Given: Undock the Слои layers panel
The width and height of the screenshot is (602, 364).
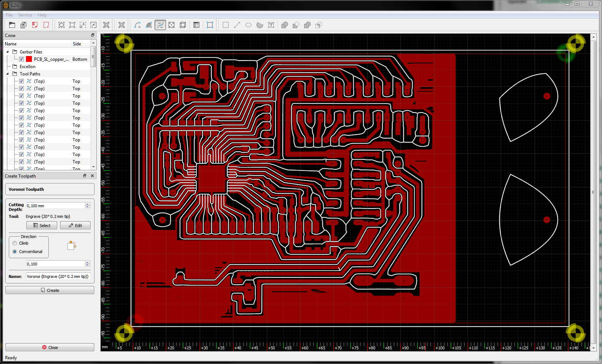Looking at the screenshot, I should coord(93,35).
